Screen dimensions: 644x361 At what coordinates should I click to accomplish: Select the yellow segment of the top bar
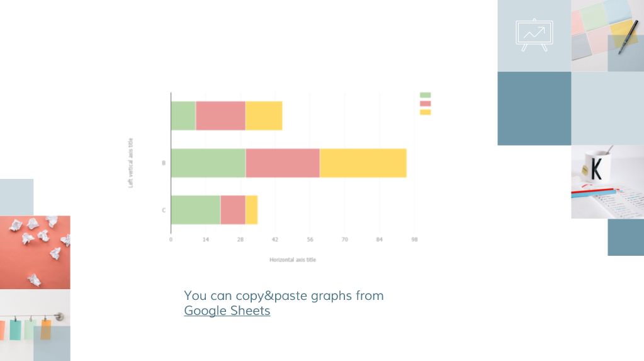click(264, 116)
